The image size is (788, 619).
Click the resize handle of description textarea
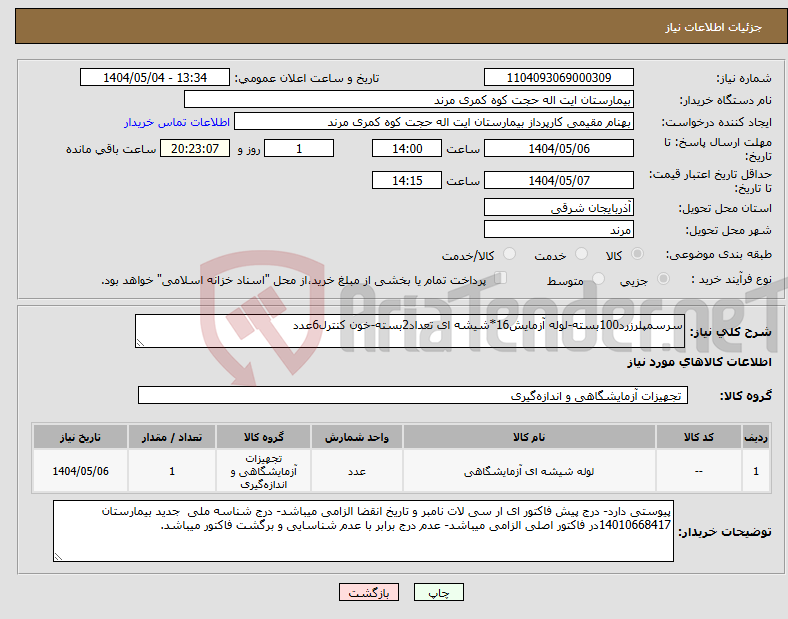point(140,343)
